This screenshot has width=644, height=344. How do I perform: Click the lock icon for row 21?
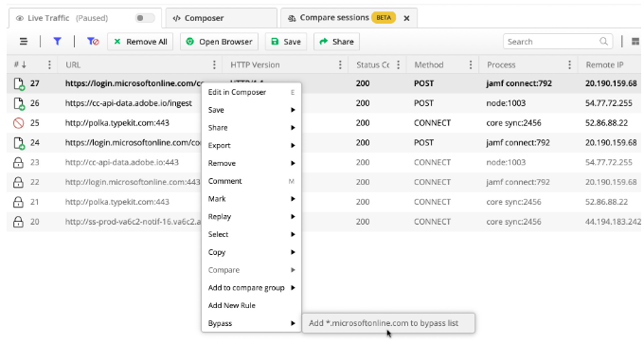tap(18, 202)
